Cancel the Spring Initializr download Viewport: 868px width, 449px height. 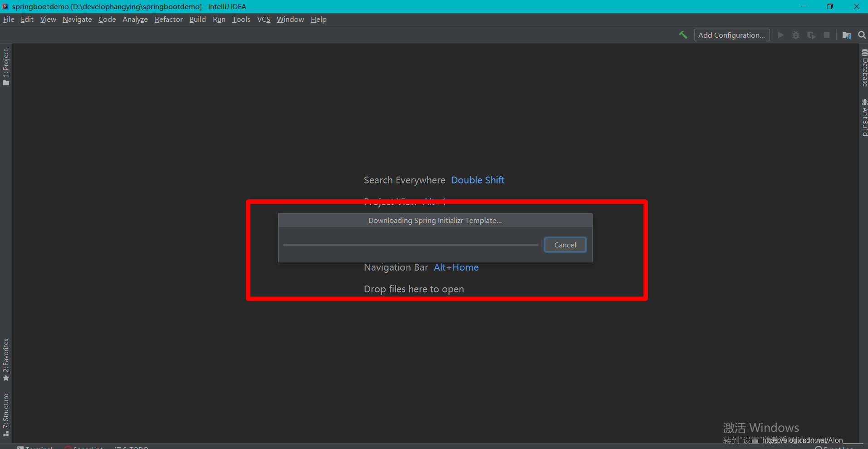(565, 245)
